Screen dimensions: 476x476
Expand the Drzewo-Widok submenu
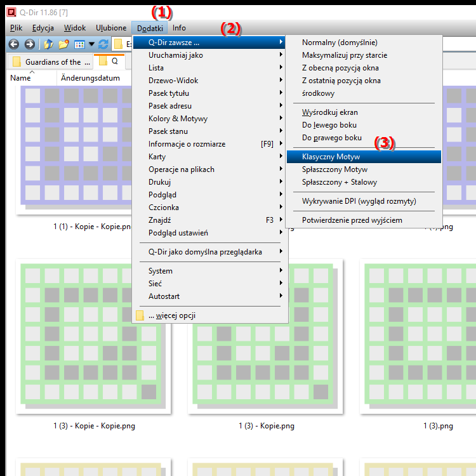tap(209, 81)
